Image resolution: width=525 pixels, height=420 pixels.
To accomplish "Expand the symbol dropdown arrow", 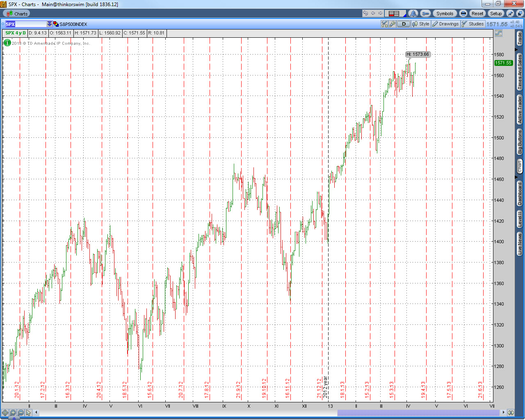I will [x=50, y=24].
